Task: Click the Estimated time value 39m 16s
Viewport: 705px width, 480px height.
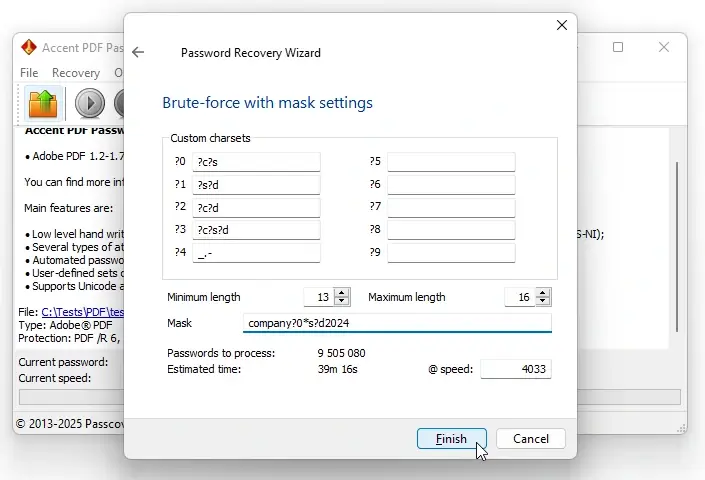Action: pos(337,369)
